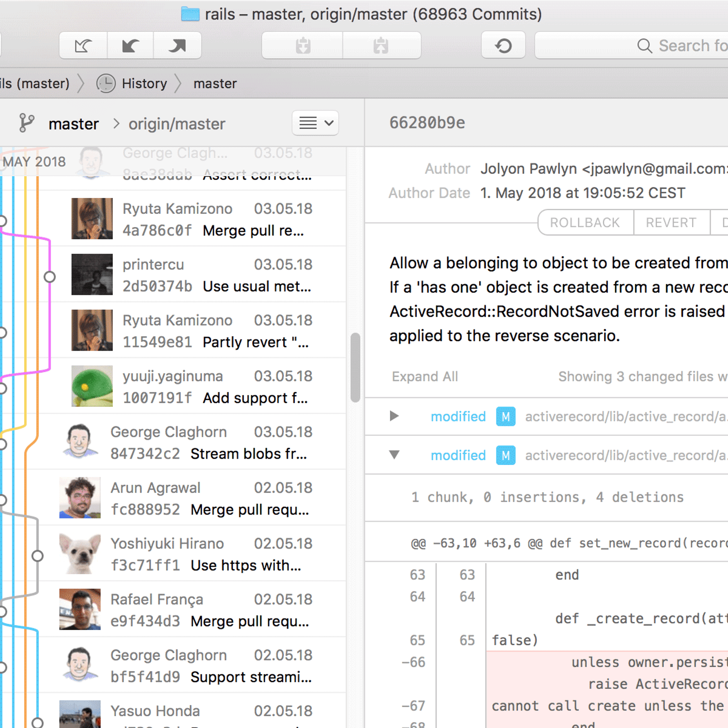Image resolution: width=728 pixels, height=728 pixels.
Task: Open the commit list view options dropdown
Action: click(x=315, y=123)
